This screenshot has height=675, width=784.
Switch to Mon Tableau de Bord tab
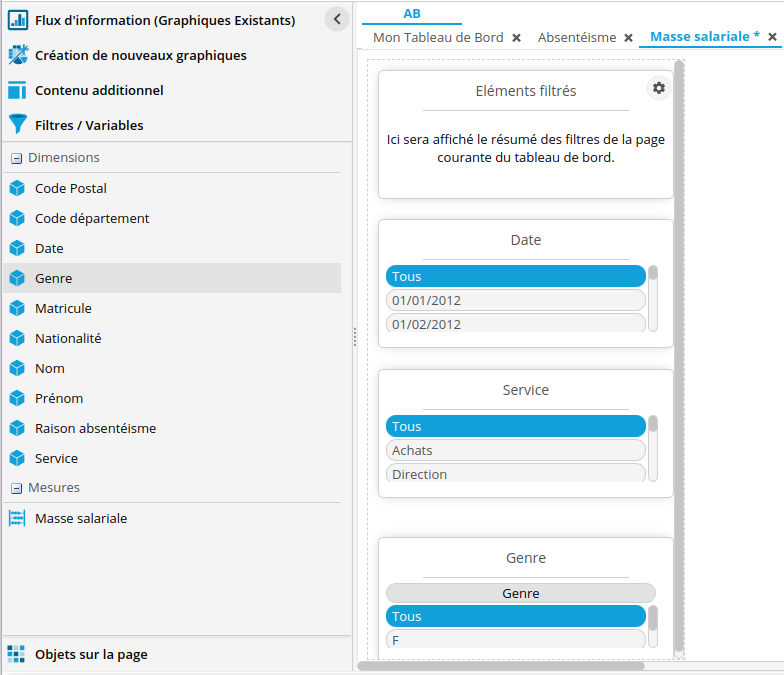coord(438,37)
